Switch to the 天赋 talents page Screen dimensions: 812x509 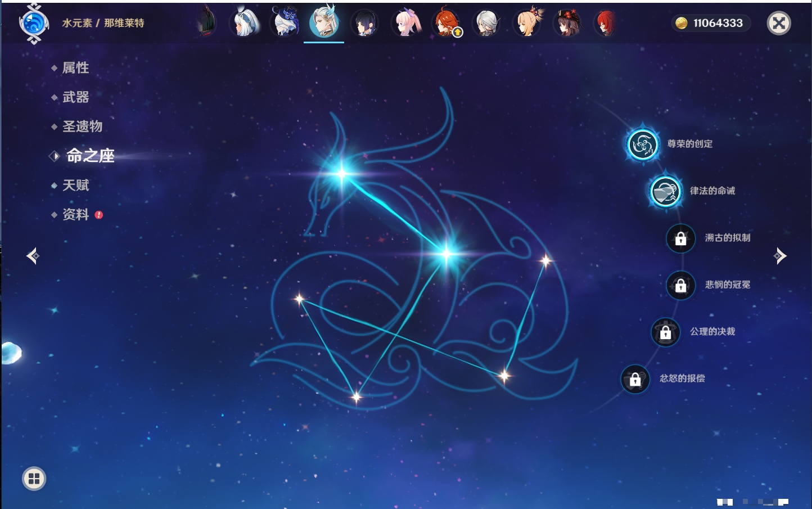click(x=75, y=186)
